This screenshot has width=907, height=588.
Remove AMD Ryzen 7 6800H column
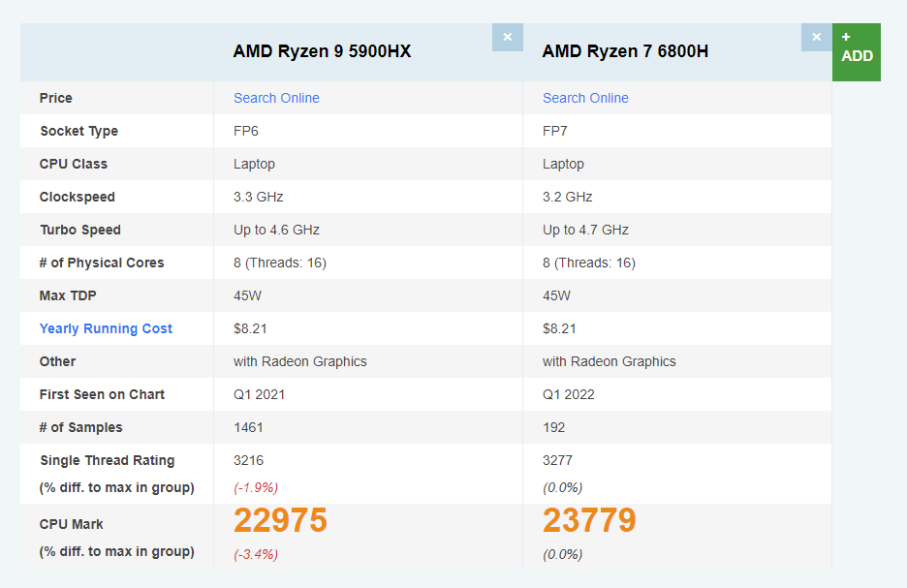pos(816,37)
